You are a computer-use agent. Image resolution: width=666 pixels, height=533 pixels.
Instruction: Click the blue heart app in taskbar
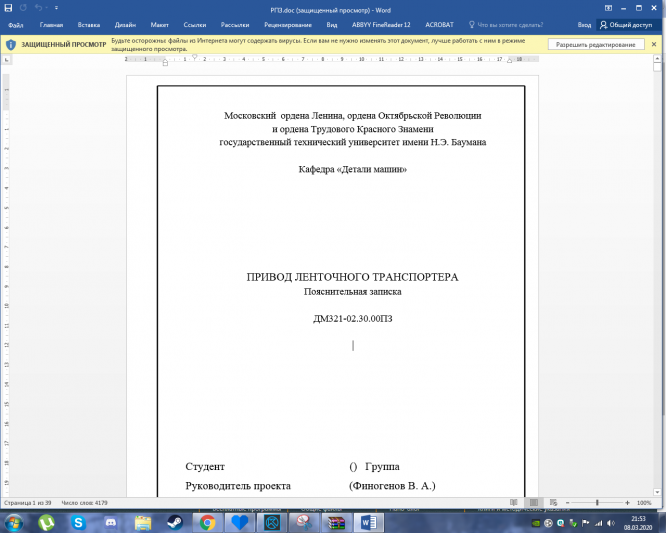click(x=240, y=522)
